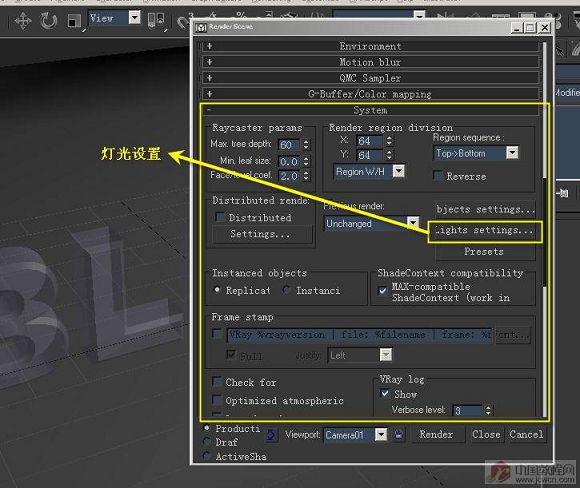Click the render preset arrow icon near Production

click(x=271, y=434)
